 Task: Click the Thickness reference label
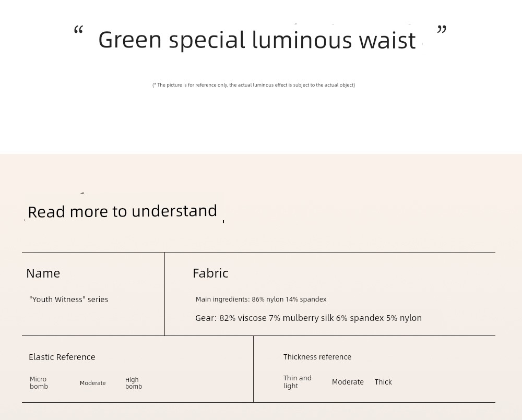click(x=317, y=357)
